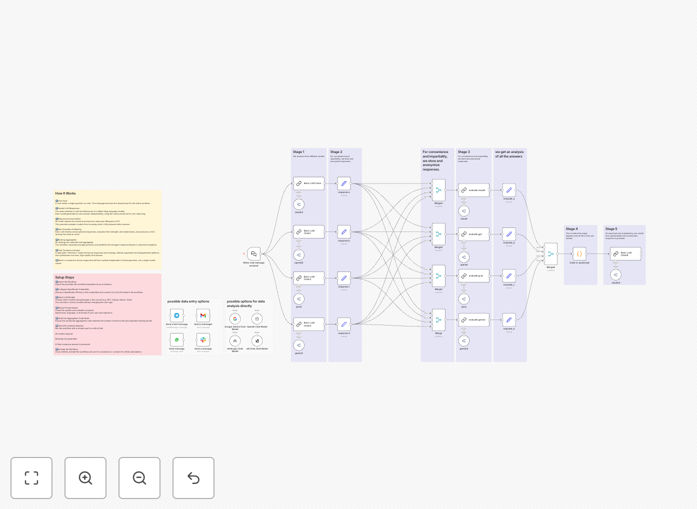697x509 pixels.
Task: Click the Stage 1 sticky note heading
Action: [299, 152]
